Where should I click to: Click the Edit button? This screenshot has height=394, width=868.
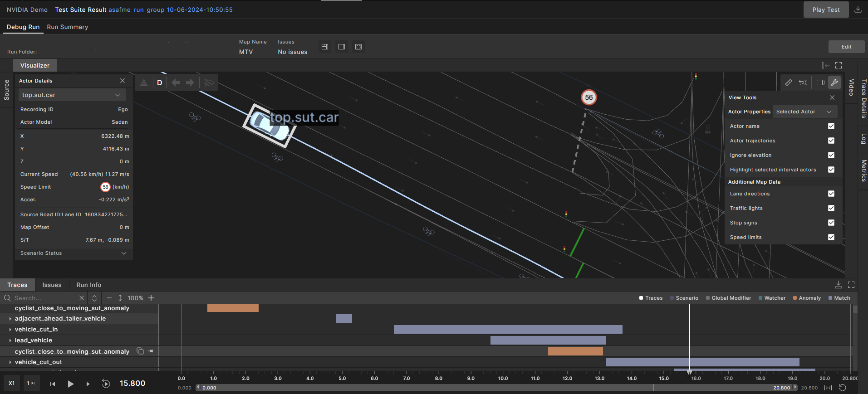[x=846, y=47]
